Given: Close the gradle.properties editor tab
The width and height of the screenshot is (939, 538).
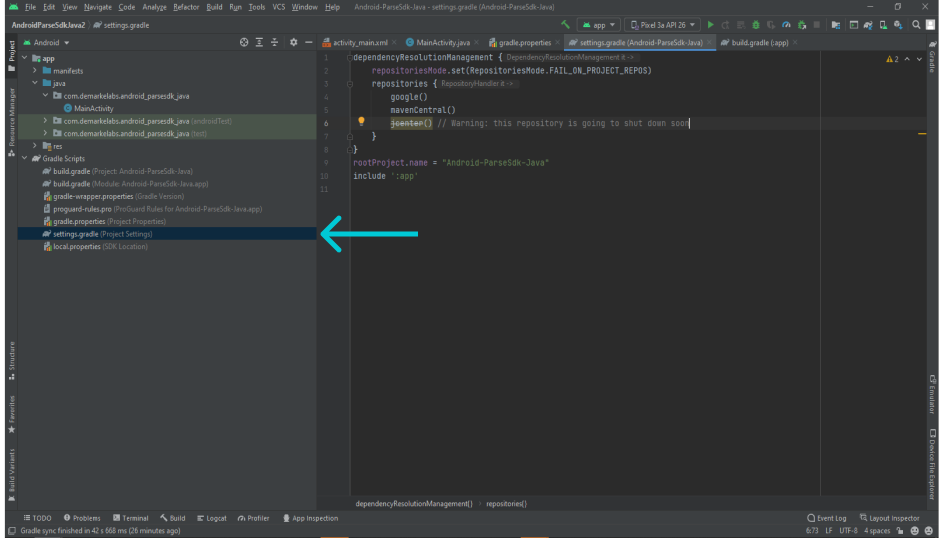Looking at the screenshot, I should pos(558,43).
